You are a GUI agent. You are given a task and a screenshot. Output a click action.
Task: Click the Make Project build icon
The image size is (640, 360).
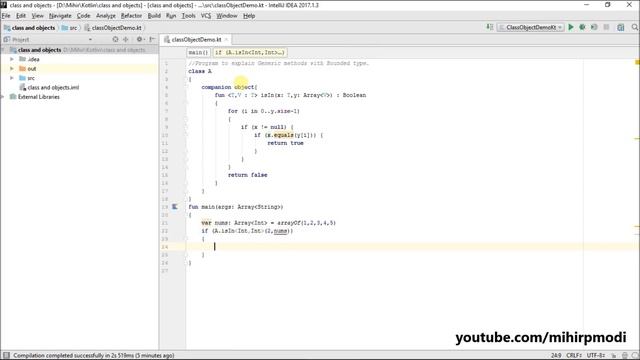(490, 27)
